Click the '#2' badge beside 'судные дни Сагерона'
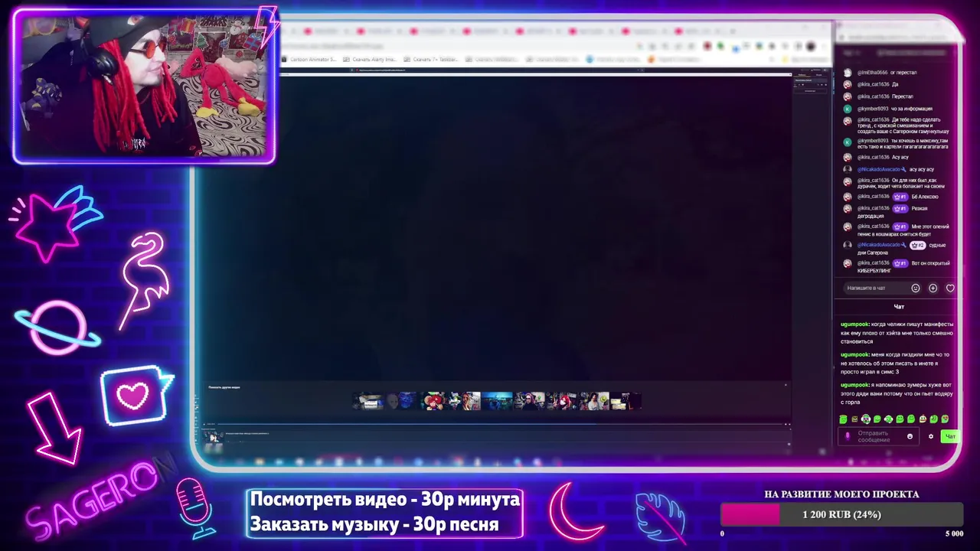This screenshot has width=980, height=551. 917,245
